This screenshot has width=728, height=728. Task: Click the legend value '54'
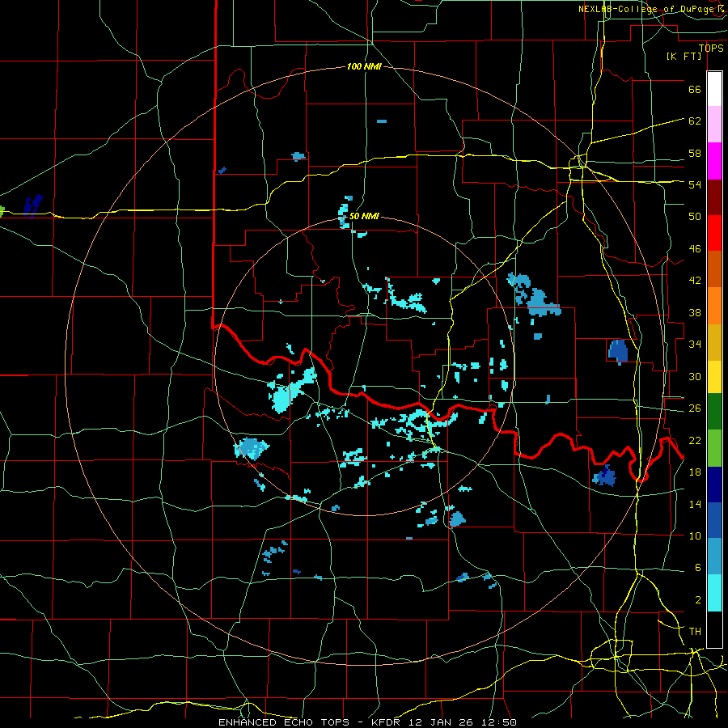(x=695, y=184)
